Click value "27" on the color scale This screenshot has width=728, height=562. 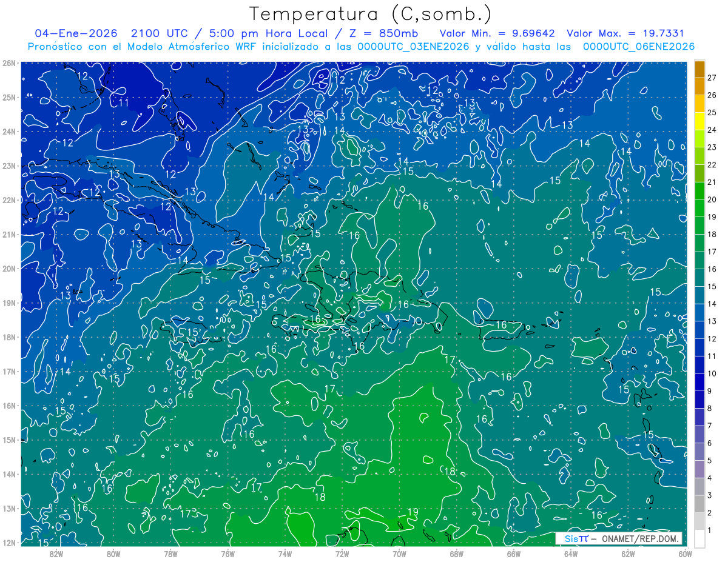click(x=712, y=78)
